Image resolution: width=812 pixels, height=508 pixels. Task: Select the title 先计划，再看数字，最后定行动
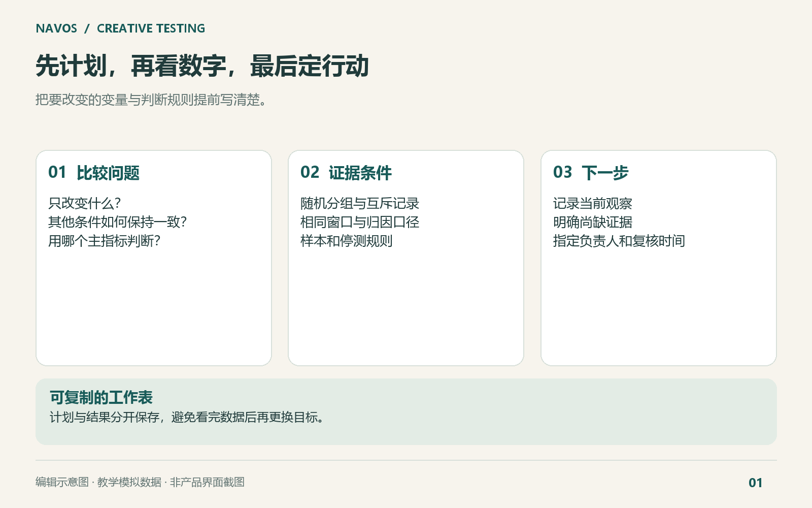coord(202,66)
